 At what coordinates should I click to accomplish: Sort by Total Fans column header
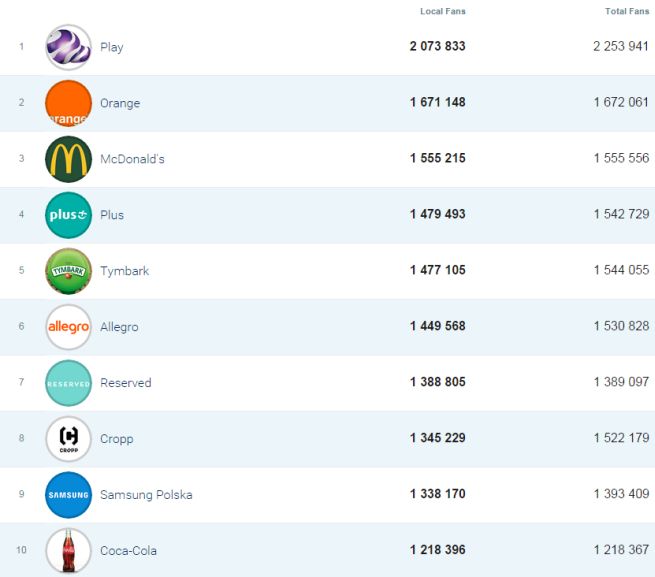click(x=627, y=12)
